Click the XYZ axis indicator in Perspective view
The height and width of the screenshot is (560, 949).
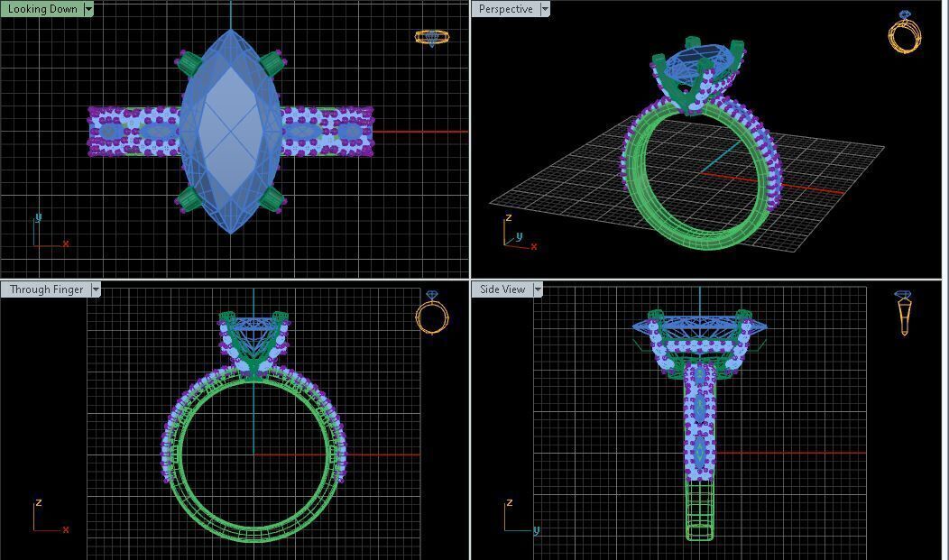click(520, 232)
